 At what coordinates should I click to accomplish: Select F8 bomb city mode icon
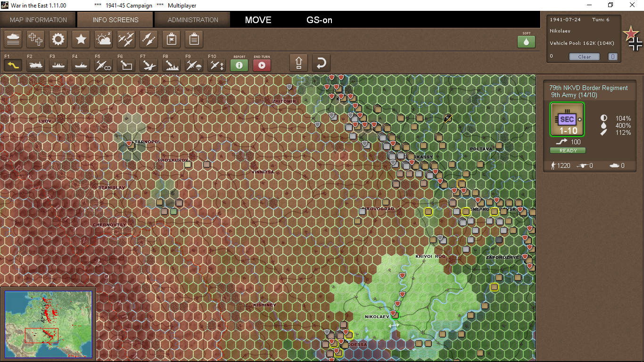pyautogui.click(x=172, y=65)
